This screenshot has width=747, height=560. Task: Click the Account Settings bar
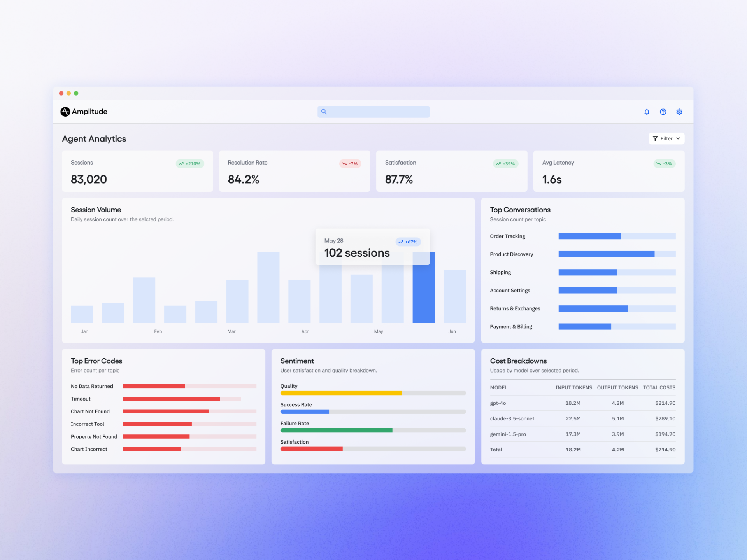tap(617, 290)
